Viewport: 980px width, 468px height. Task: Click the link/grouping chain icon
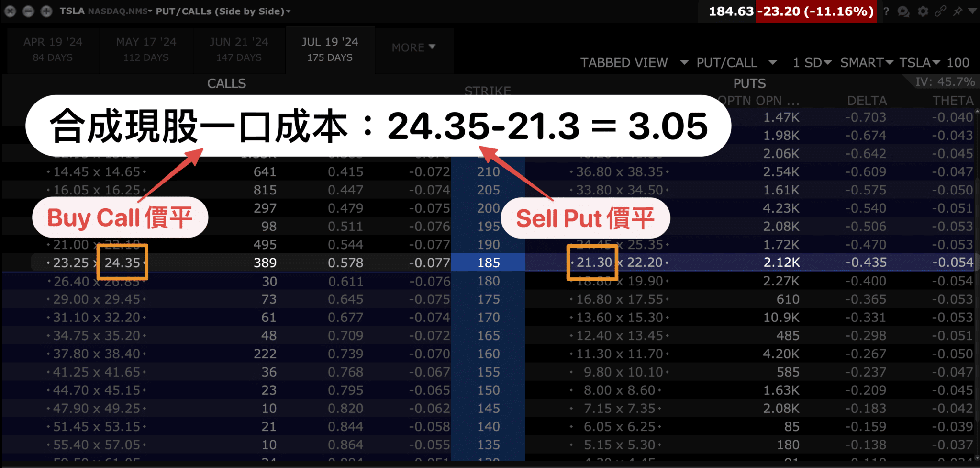941,11
